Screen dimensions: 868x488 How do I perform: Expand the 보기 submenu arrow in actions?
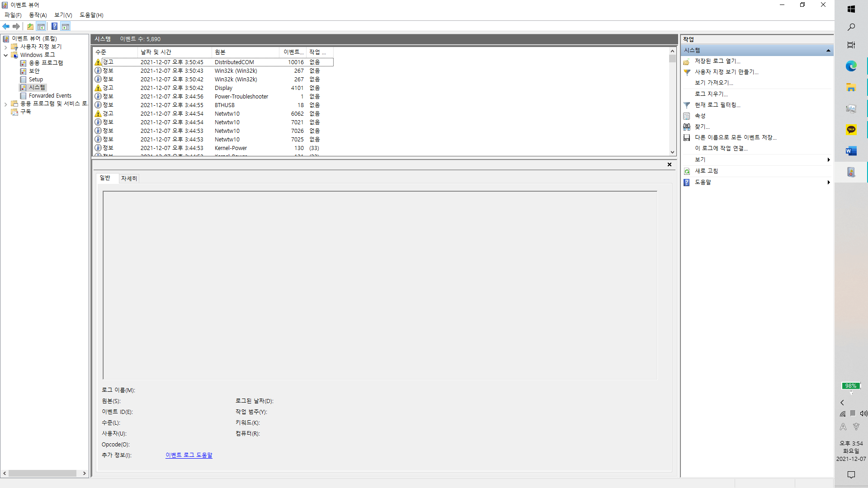click(828, 160)
